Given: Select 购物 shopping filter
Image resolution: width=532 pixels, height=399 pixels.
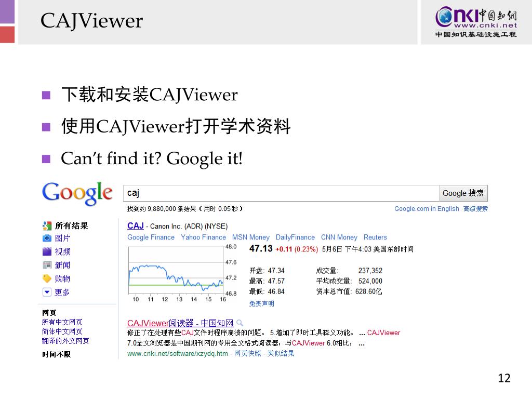Looking at the screenshot, I should pos(62,279).
